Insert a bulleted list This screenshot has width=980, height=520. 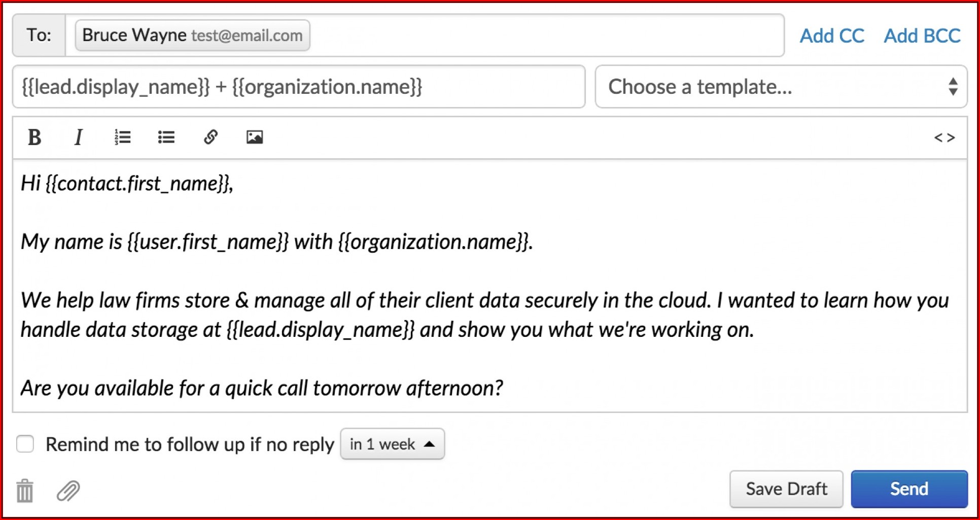pyautogui.click(x=166, y=137)
